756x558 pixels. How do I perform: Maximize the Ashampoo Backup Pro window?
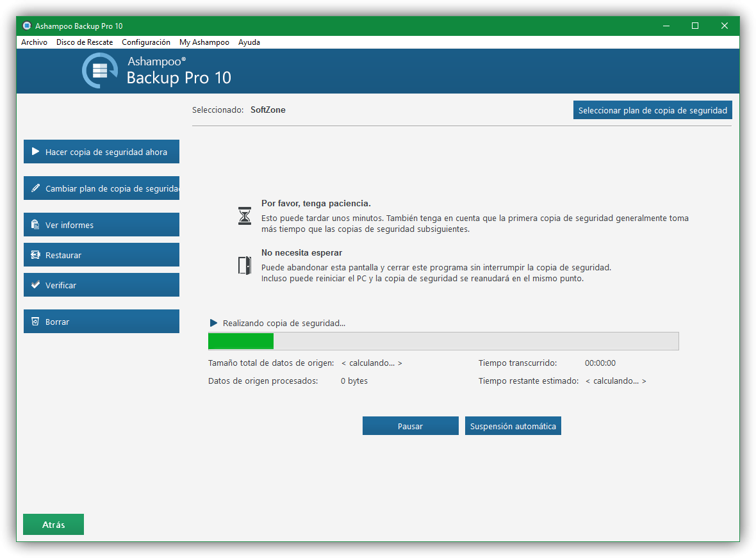click(x=695, y=26)
